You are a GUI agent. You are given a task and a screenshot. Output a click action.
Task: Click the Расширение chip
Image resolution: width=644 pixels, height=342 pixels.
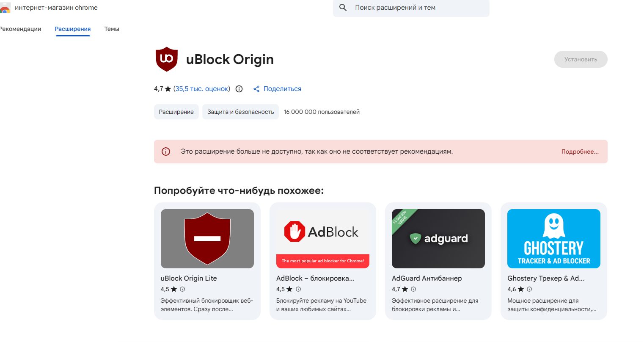point(176,112)
